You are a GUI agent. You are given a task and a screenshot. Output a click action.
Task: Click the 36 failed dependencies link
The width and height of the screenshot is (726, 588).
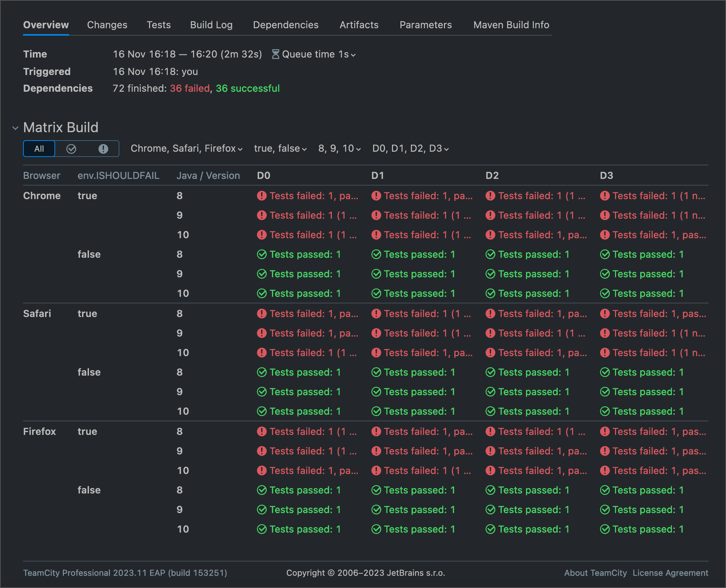(x=190, y=89)
